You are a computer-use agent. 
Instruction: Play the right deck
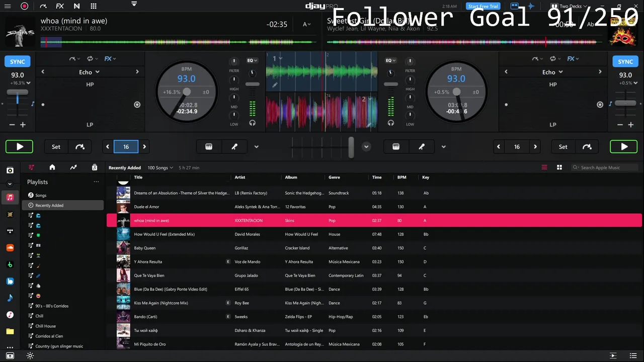624,147
